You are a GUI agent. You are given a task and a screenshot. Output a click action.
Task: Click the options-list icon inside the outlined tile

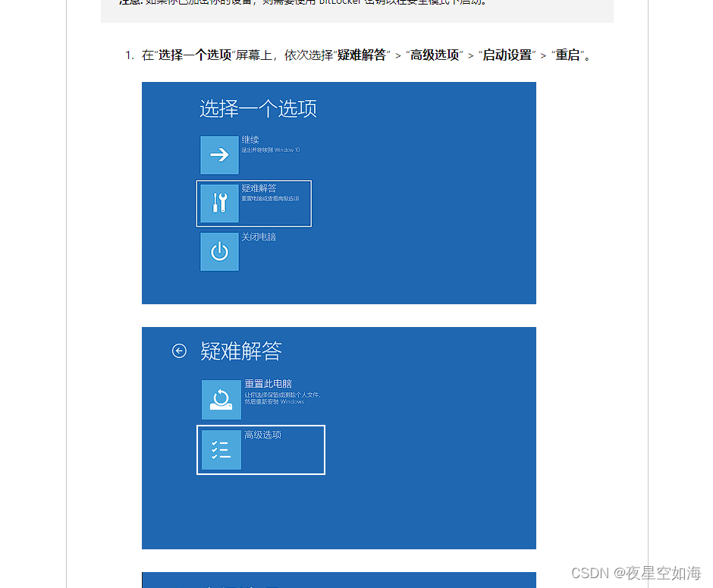coord(221,449)
